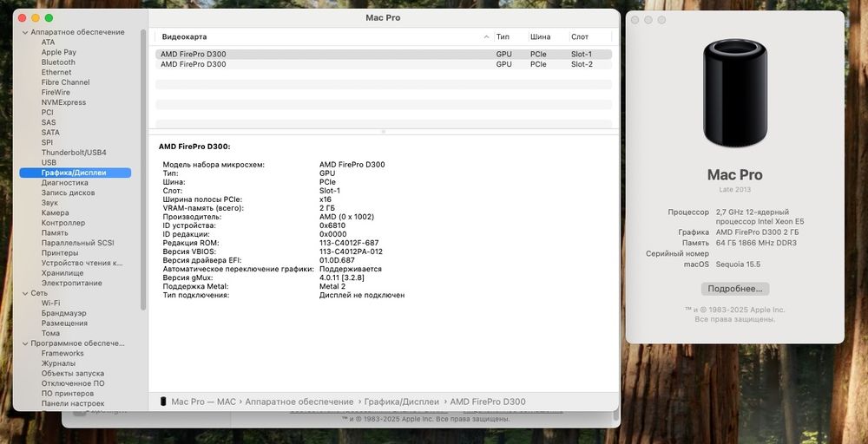The width and height of the screenshot is (868, 444).
Task: Select ATA in the sidebar
Action: click(48, 42)
